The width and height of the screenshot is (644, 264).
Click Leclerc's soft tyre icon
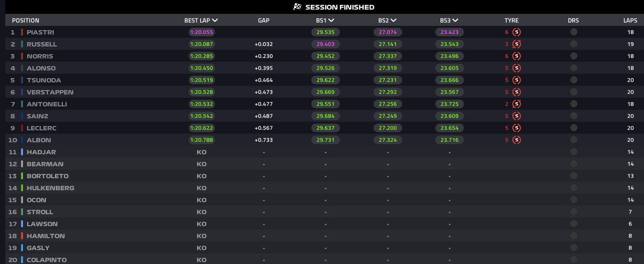coord(516,128)
